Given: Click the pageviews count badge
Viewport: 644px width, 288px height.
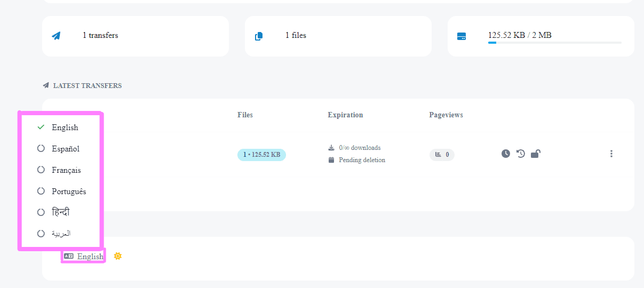Looking at the screenshot, I should pos(442,155).
